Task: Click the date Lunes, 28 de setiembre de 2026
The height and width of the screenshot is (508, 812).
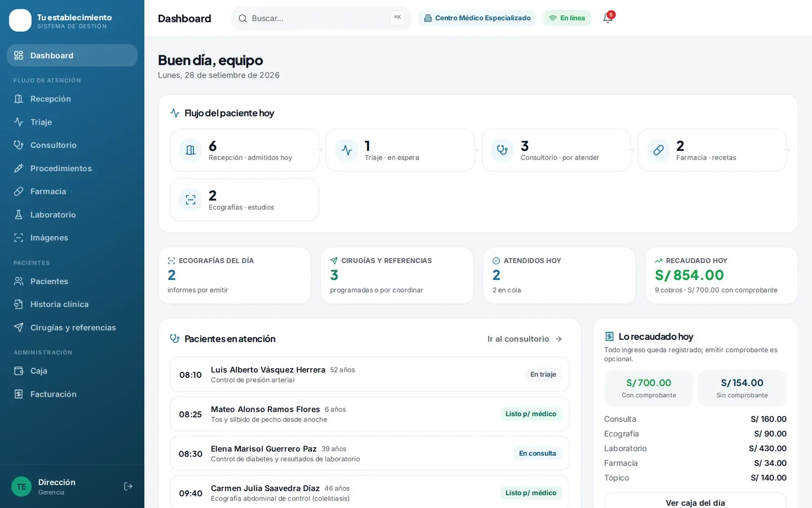Action: tap(219, 75)
